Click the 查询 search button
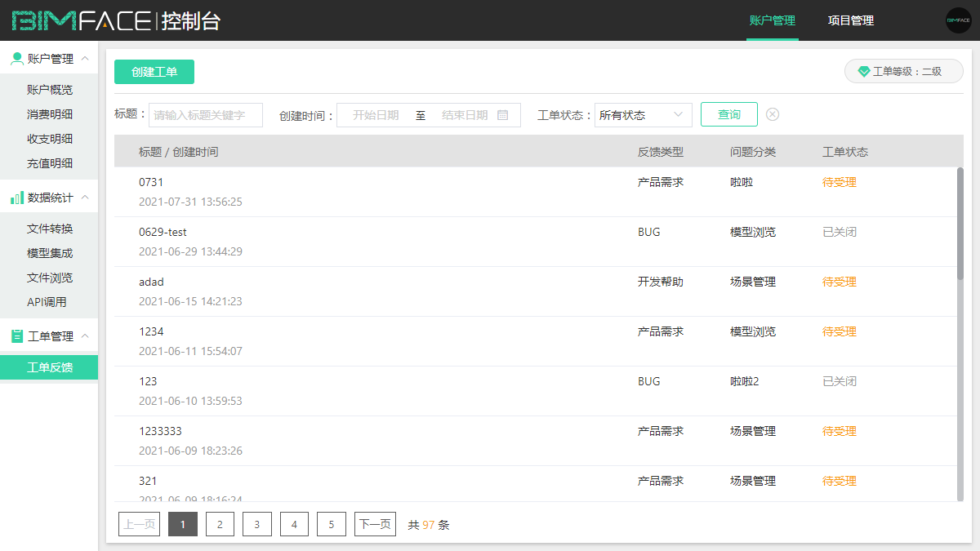This screenshot has height=551, width=980. (x=728, y=114)
